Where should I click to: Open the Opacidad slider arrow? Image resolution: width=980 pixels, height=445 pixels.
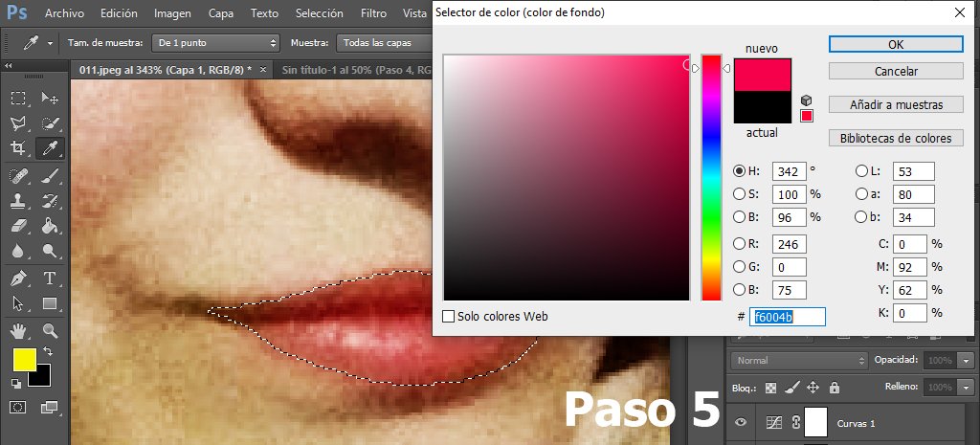[968, 361]
